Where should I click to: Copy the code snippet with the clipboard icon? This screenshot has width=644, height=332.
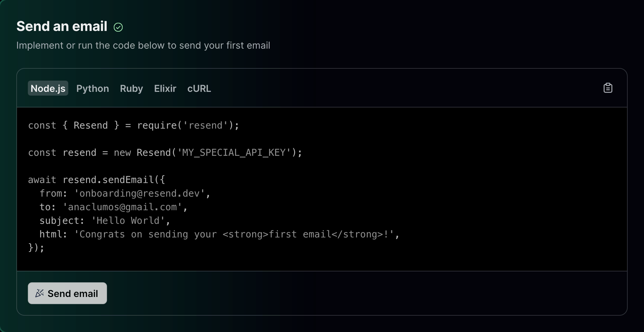[x=608, y=88]
